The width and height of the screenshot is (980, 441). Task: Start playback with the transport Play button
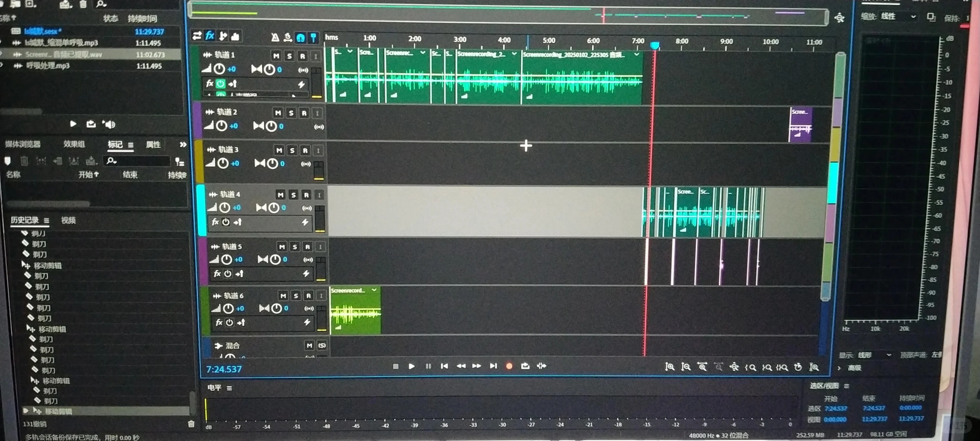coord(411,366)
